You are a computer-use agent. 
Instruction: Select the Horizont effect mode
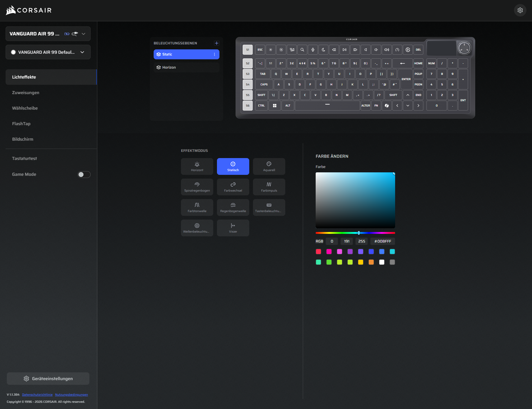point(197,166)
